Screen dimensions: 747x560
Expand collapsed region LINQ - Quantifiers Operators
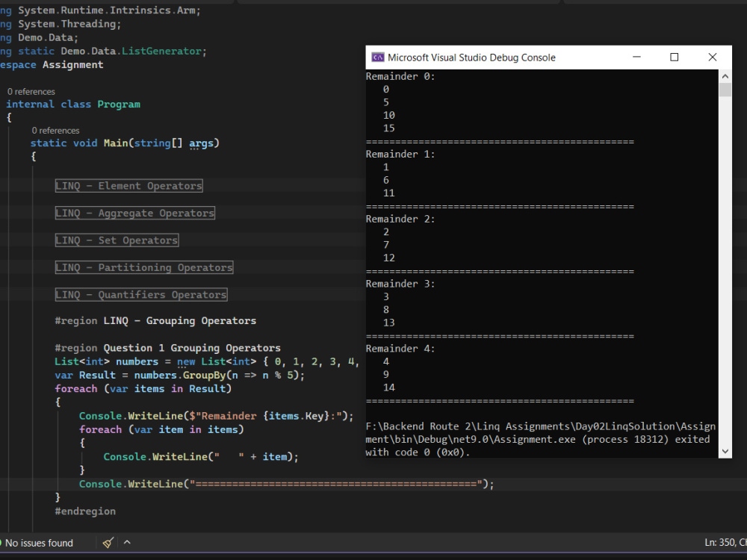(x=141, y=294)
